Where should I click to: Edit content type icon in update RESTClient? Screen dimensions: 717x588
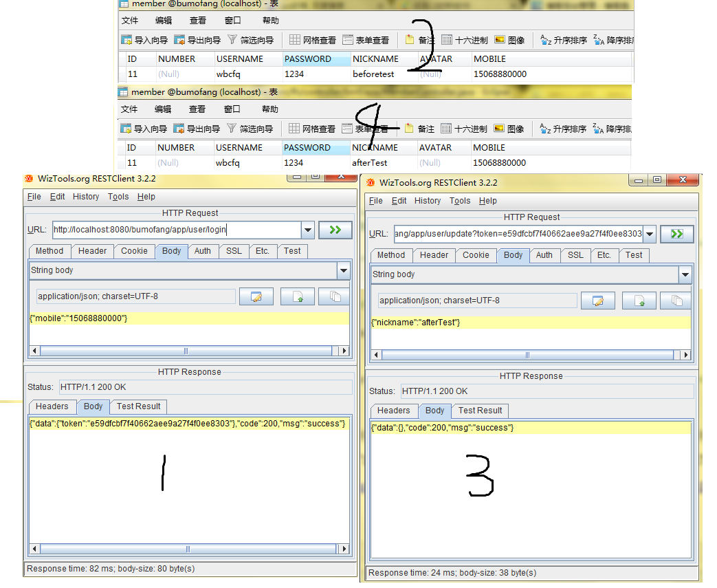[597, 301]
